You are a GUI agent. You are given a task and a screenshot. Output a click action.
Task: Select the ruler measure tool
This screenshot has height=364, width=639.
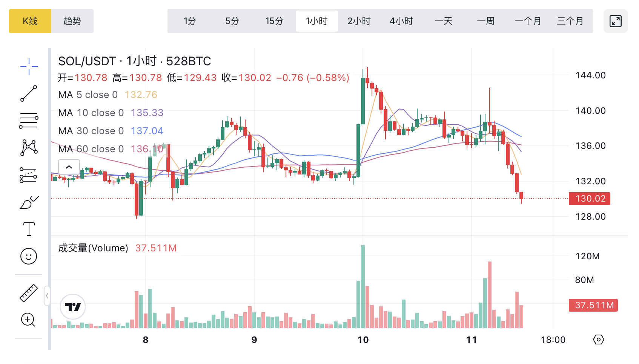29,293
